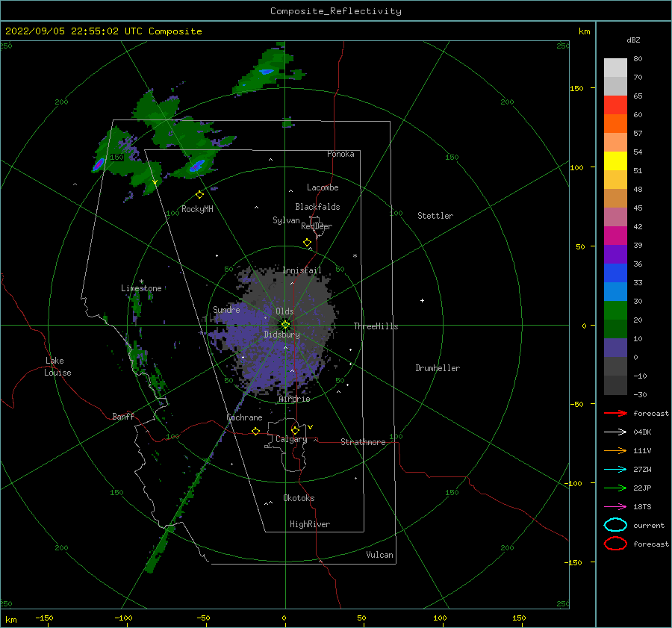Click the HighRiver town label
This screenshot has height=628, width=672.
310,524
